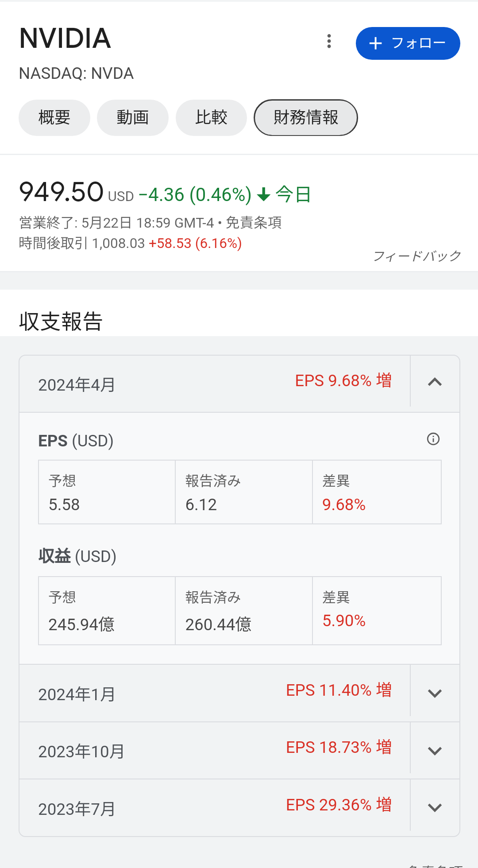Open the three-dot more options menu
Screen dimensions: 478x868
[329, 41]
